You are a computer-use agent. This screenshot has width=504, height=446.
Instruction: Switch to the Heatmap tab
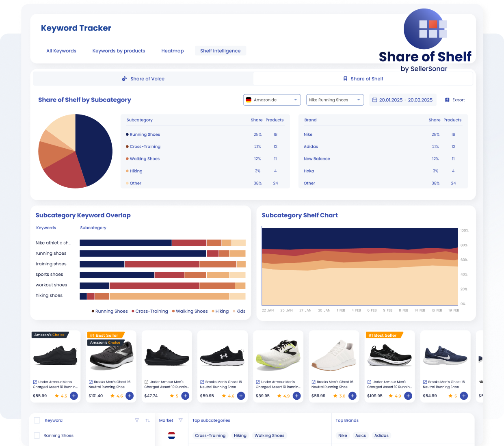tap(173, 51)
